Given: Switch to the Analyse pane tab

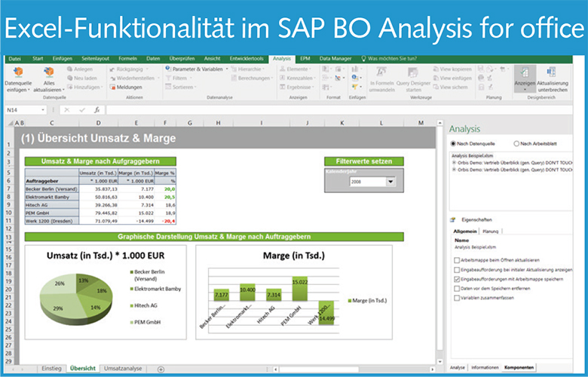Looking at the screenshot, I should click(457, 368).
